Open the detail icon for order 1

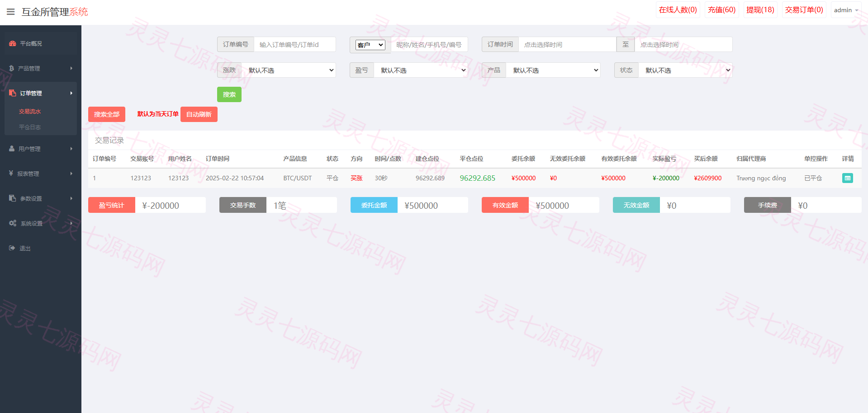pyautogui.click(x=847, y=178)
